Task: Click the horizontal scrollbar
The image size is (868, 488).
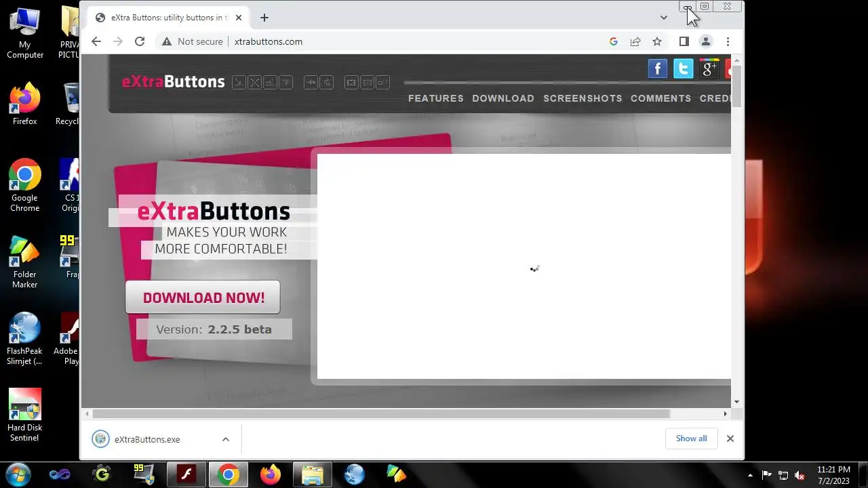Action: pos(381,413)
